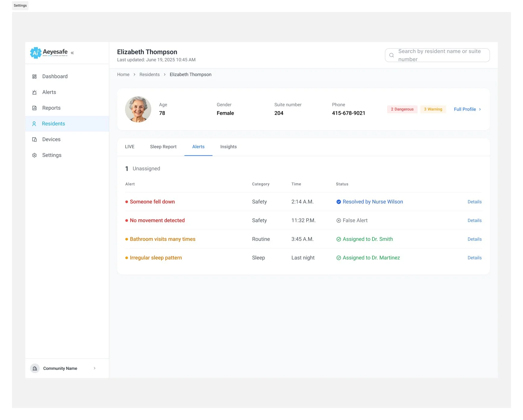Open Details for No movement detected
Viewport: 523px width, 420px height.
click(x=475, y=221)
